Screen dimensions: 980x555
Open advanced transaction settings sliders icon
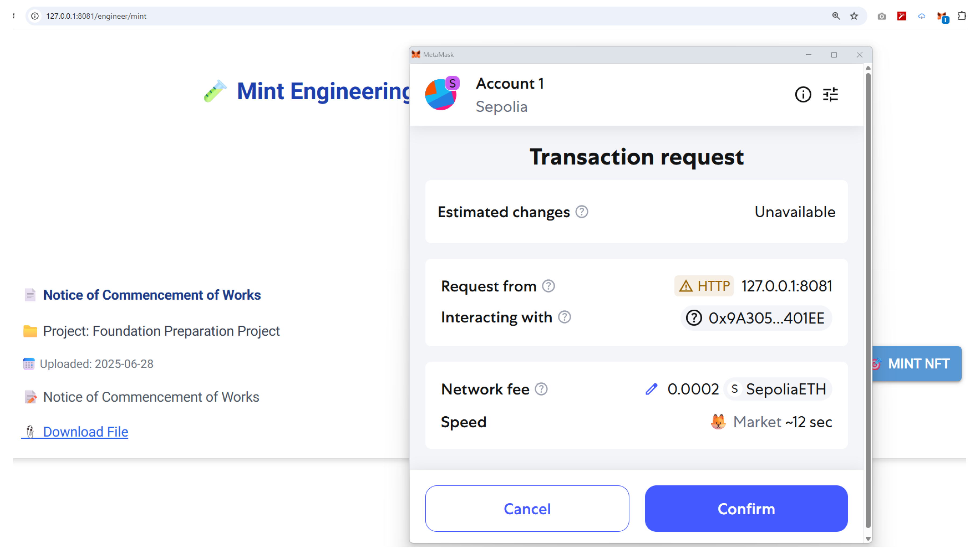pyautogui.click(x=830, y=95)
